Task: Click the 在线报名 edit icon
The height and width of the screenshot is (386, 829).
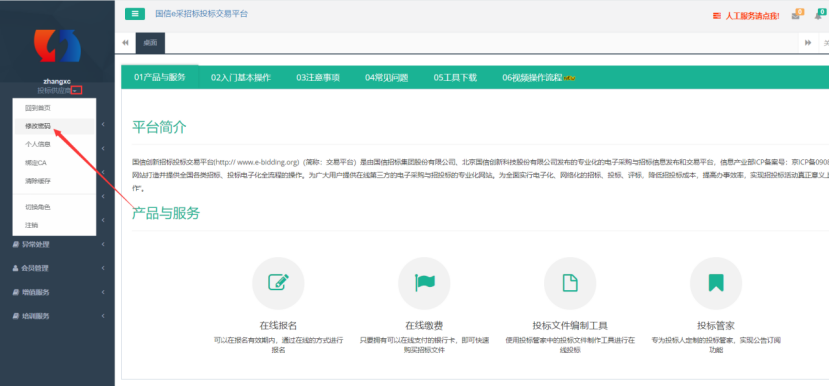Action: (278, 283)
